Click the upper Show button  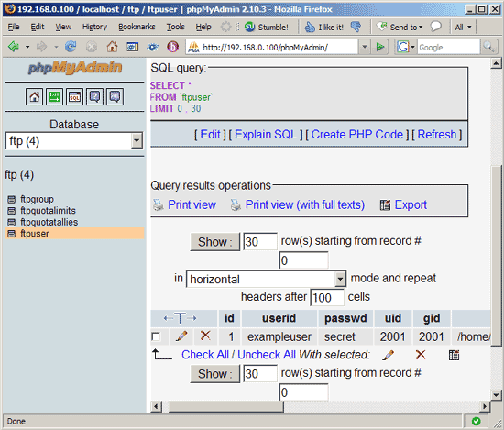coord(214,242)
